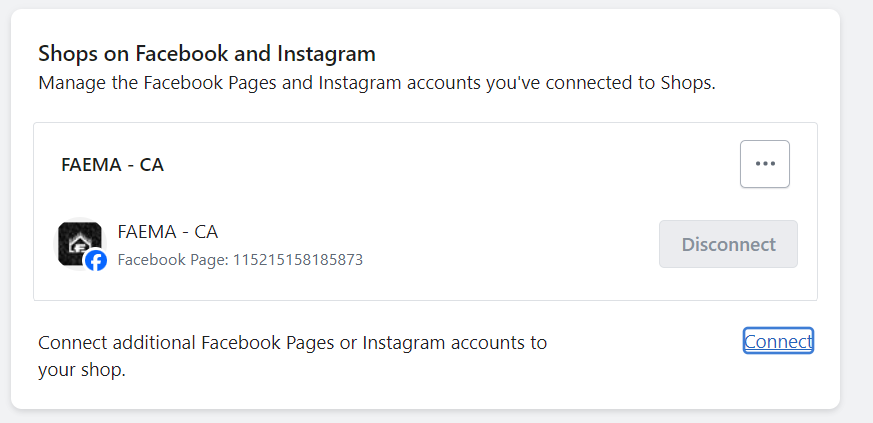Open the three-dot more options menu
This screenshot has width=873, height=423.
point(765,164)
